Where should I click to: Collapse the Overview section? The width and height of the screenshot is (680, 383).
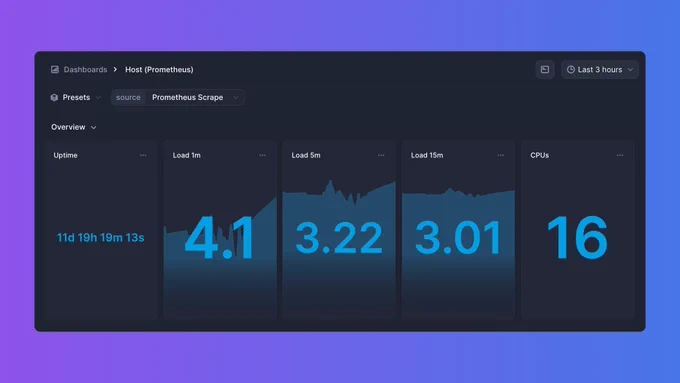[74, 127]
